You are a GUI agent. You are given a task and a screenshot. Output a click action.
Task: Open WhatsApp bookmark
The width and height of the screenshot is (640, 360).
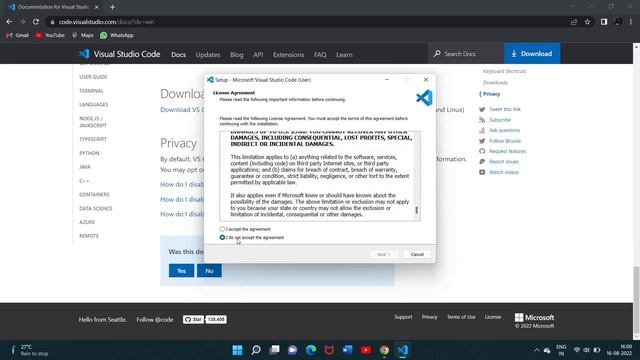117,36
